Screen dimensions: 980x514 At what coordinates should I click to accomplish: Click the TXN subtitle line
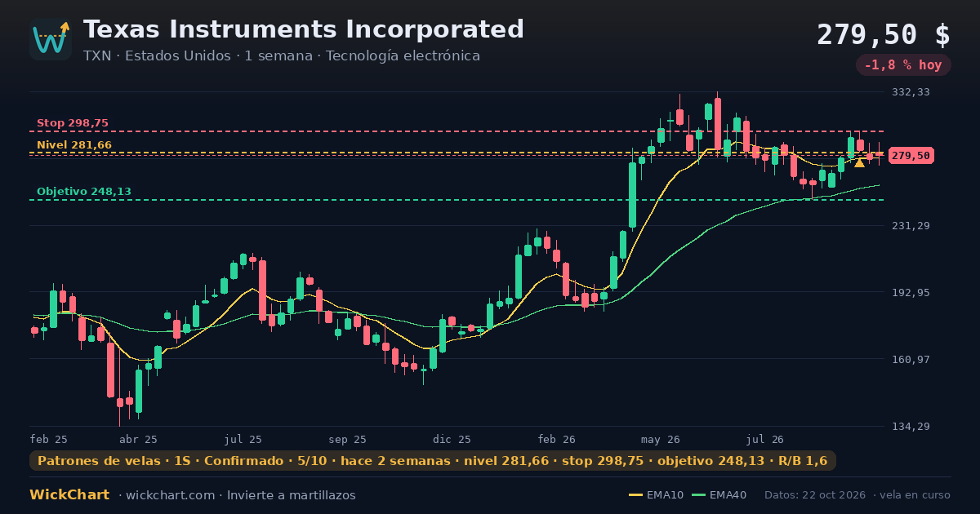(282, 56)
